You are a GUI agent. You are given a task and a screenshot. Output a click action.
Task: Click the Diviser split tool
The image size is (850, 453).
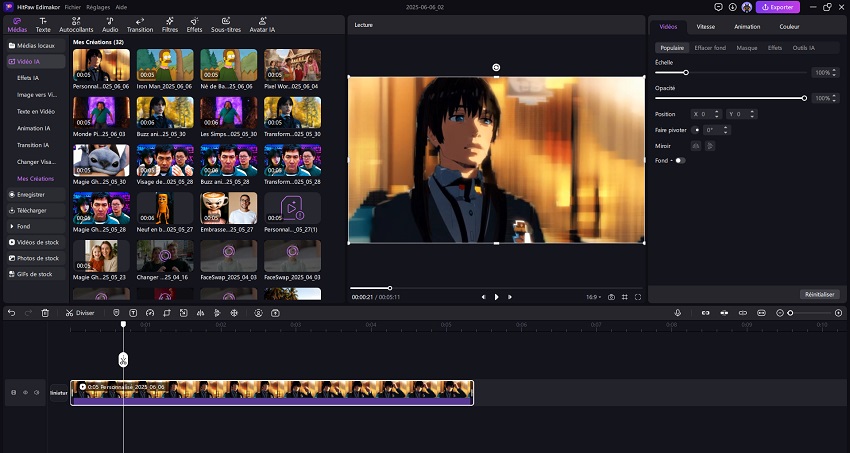coord(80,313)
